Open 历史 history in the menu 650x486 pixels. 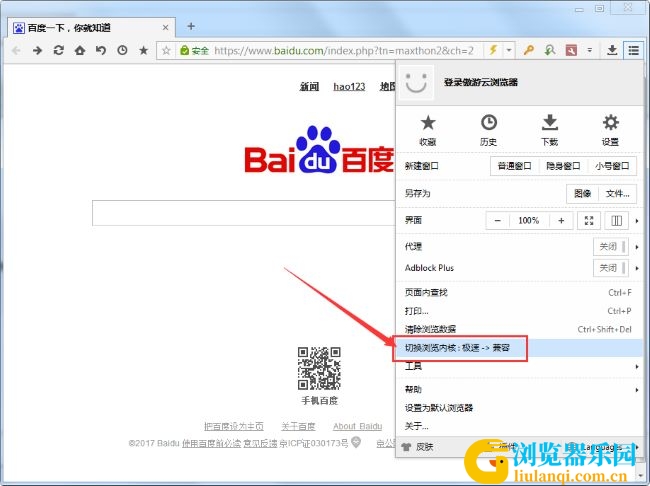488,130
